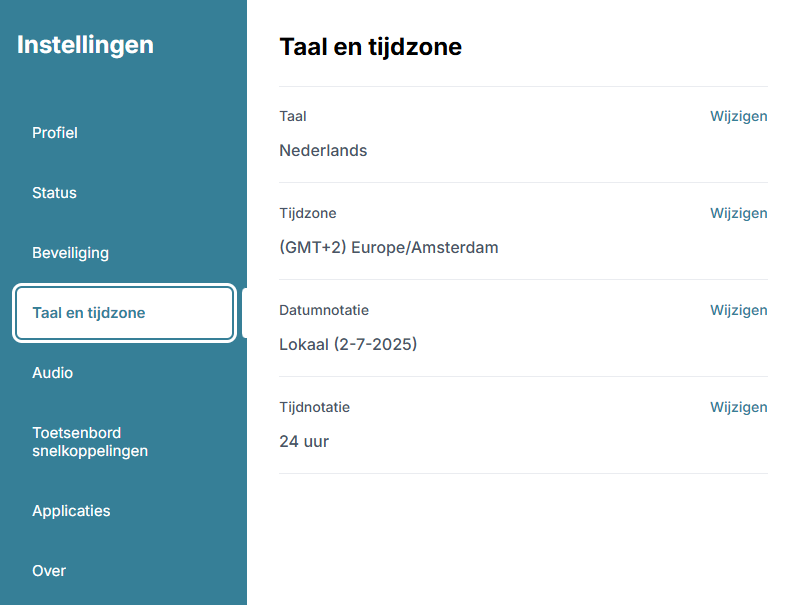Click Wijzigen next to Taal
This screenshot has height=605, width=806.
pyautogui.click(x=738, y=116)
